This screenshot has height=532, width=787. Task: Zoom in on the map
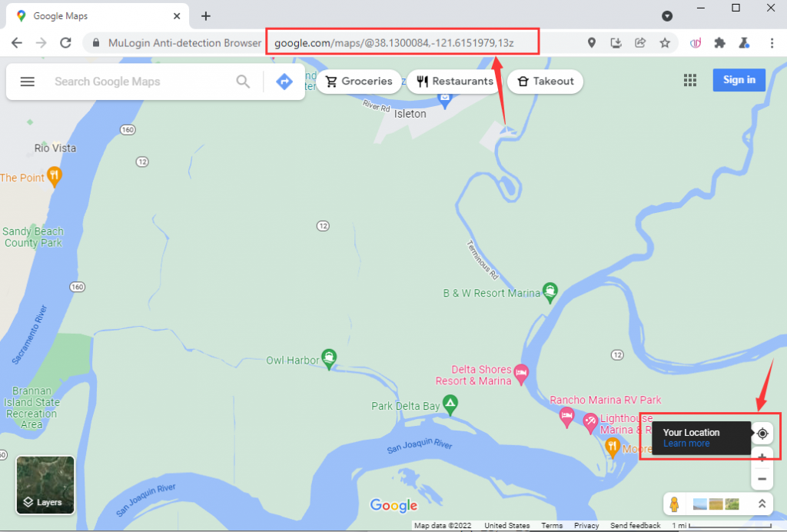pos(762,457)
